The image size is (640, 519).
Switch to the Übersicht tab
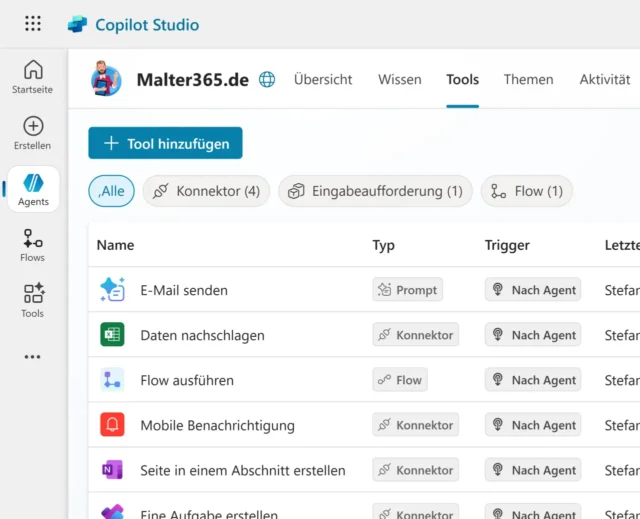click(x=323, y=80)
